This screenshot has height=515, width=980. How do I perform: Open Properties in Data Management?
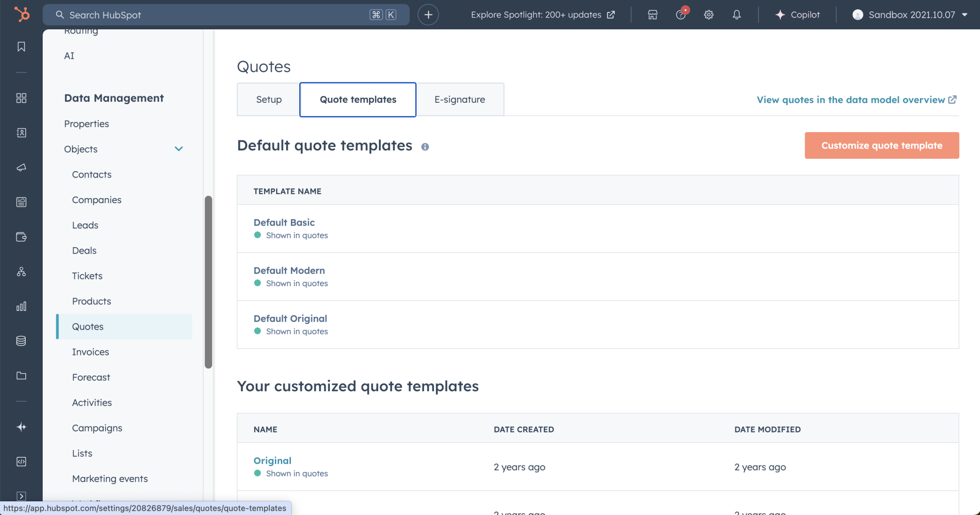[x=86, y=124]
